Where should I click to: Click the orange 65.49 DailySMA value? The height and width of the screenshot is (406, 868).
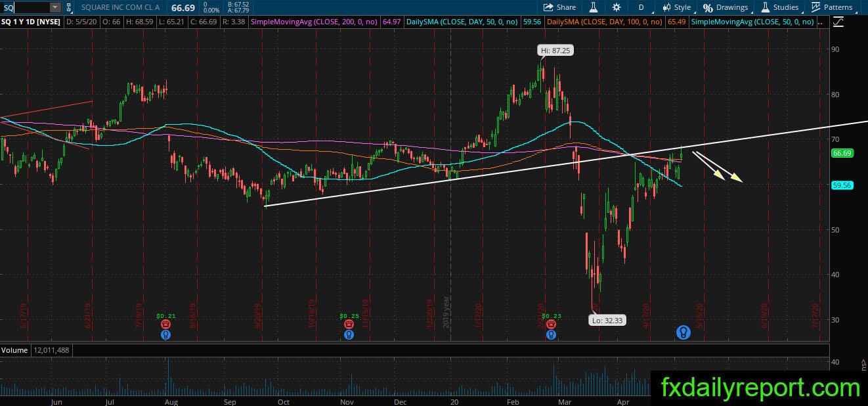pos(676,22)
